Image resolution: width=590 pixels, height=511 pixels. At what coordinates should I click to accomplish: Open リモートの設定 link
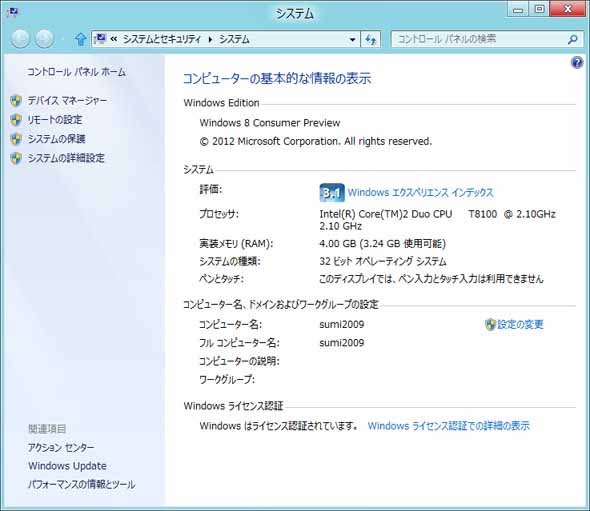[55, 120]
